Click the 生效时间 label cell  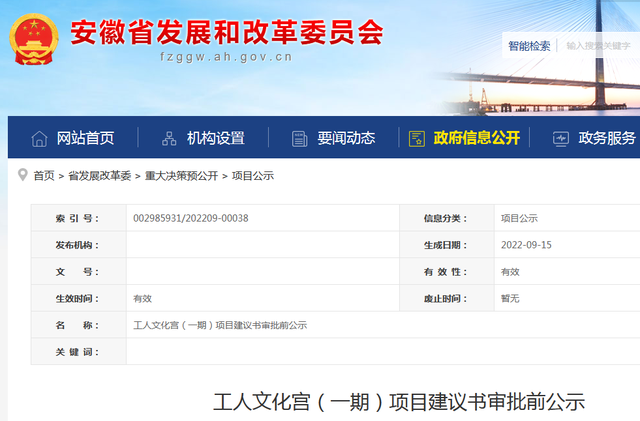79,298
